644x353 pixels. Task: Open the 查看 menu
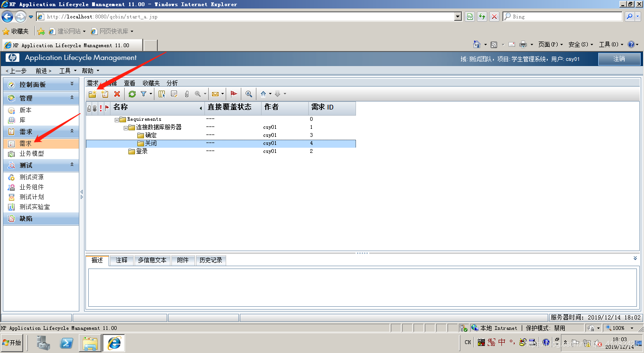129,83
